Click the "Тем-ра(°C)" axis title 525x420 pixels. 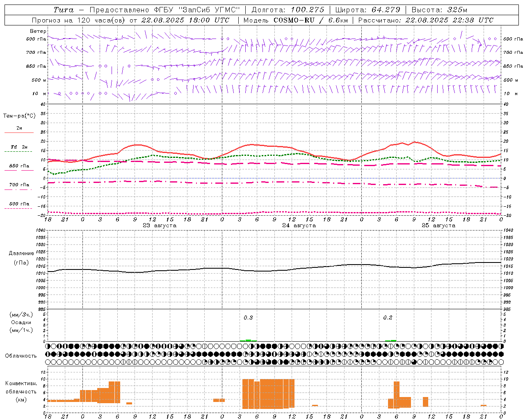tap(19, 116)
